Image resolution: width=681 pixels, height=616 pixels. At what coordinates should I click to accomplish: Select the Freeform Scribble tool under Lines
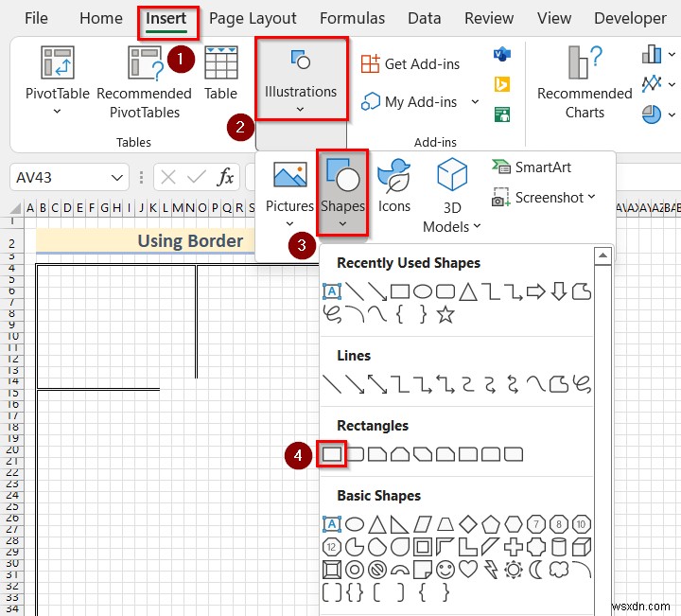581,384
